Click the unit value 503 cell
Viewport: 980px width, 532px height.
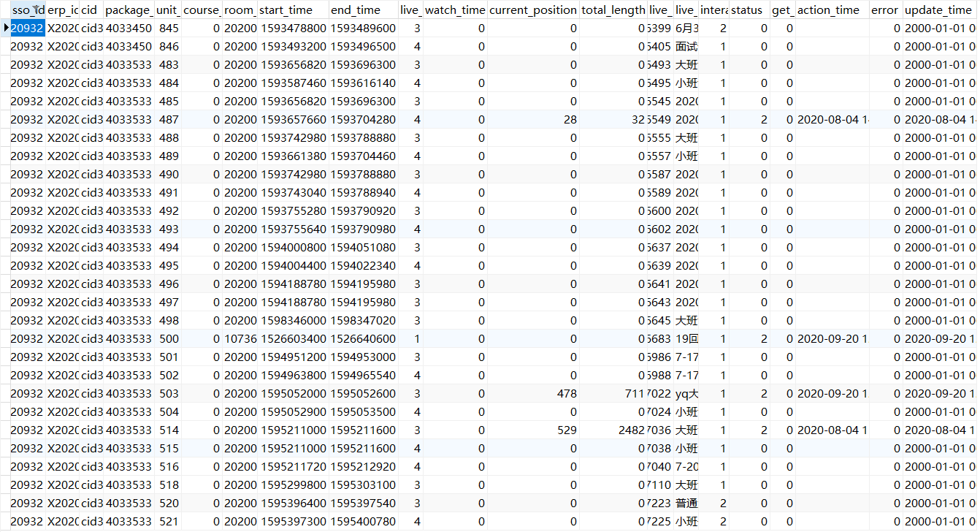(x=167, y=393)
